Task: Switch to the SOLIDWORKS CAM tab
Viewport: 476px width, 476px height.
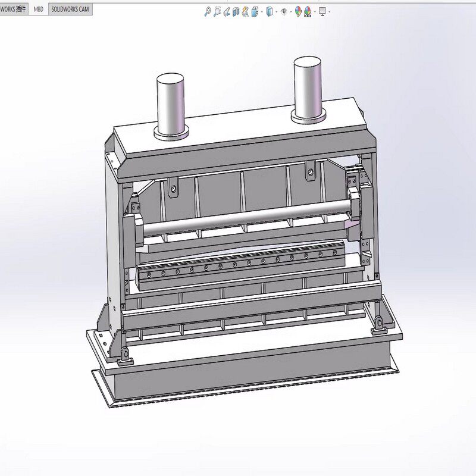Action: click(70, 10)
